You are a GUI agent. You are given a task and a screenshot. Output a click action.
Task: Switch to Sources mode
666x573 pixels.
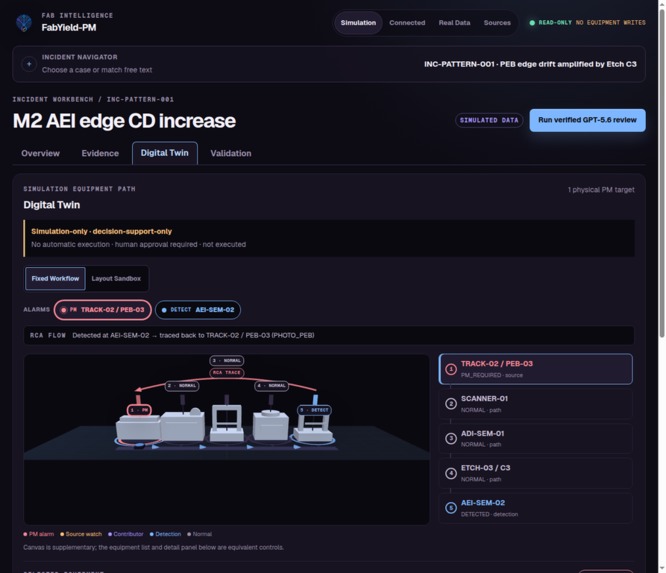pyautogui.click(x=497, y=23)
